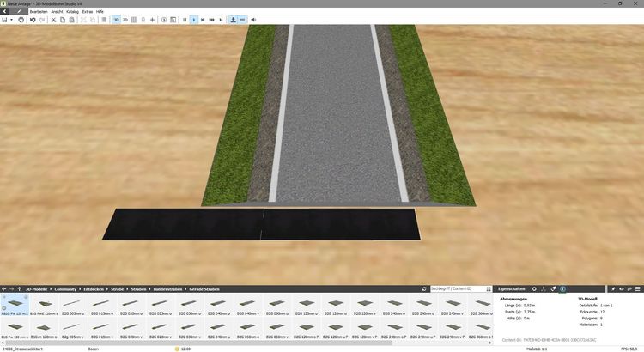Select the B2G 015mm o model
Screen dimensions: 644x352
[x=102, y=305]
